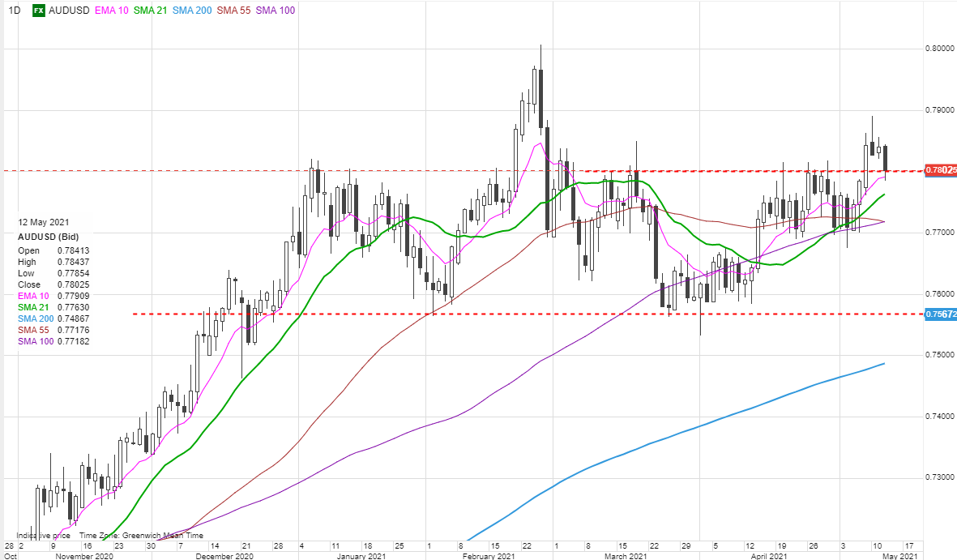Select the EMA 10 indicator label in header
Screen dimensions: 957x560
point(111,11)
